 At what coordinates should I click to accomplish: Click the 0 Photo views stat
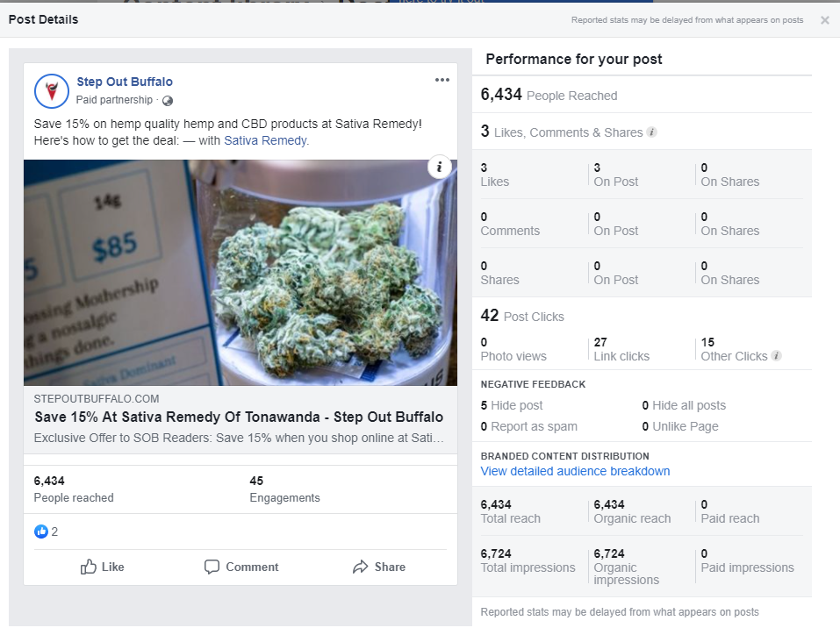pyautogui.click(x=513, y=349)
